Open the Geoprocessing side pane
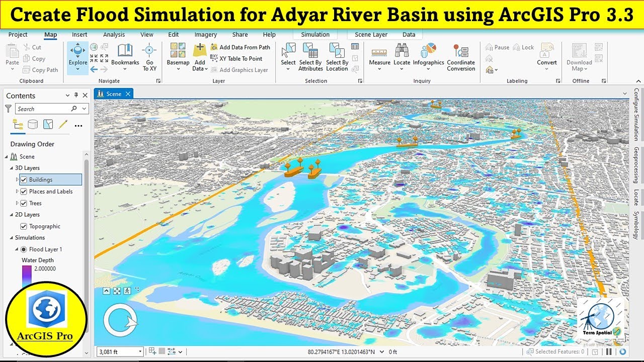This screenshot has height=362, width=644. [x=636, y=166]
